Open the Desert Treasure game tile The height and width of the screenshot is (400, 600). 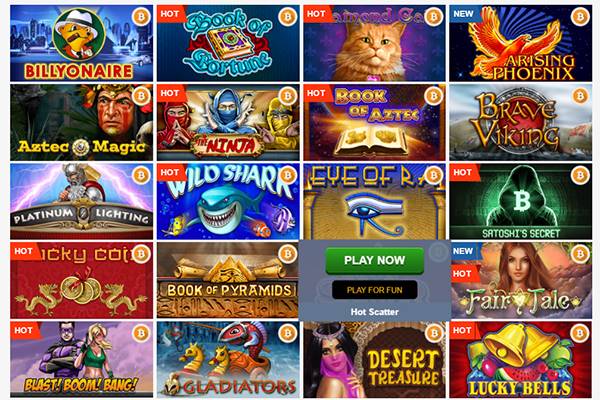click(375, 359)
